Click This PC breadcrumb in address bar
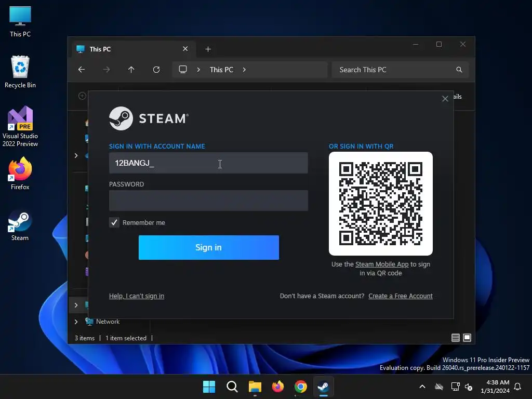532x399 pixels. pos(221,70)
